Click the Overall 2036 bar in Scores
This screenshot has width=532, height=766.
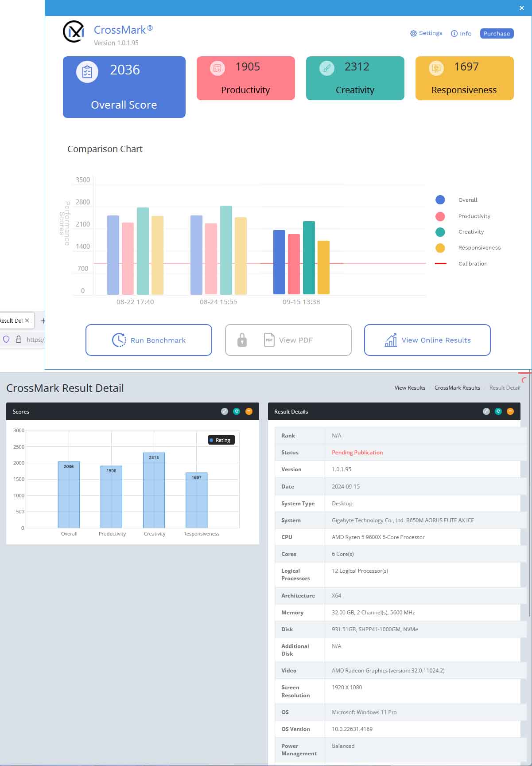coord(69,495)
